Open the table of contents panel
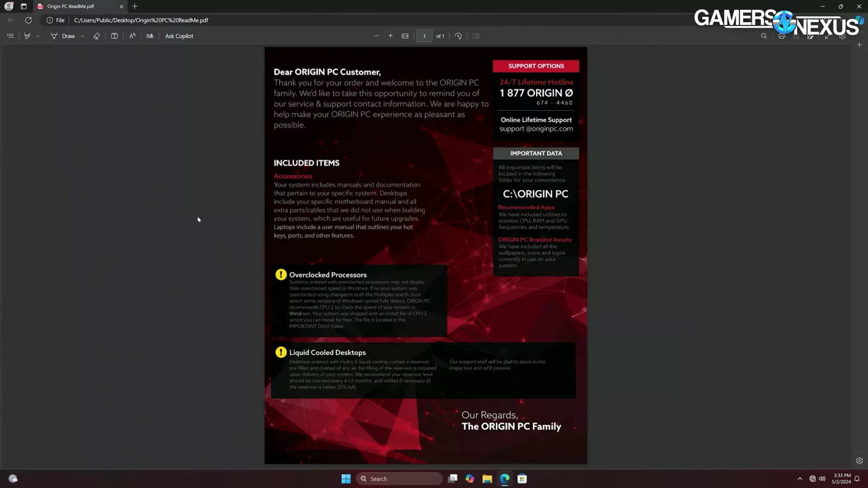Screen dimensions: 868x488 click(10, 36)
